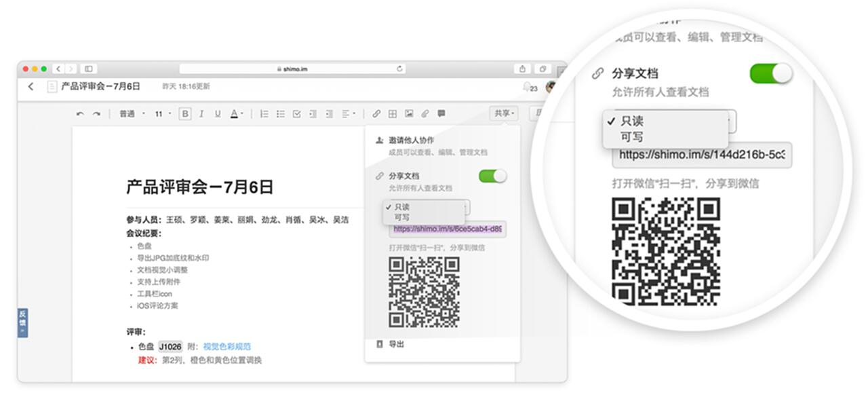The image size is (868, 395).
Task: Add a comment using the speech bubble icon
Action: click(441, 114)
